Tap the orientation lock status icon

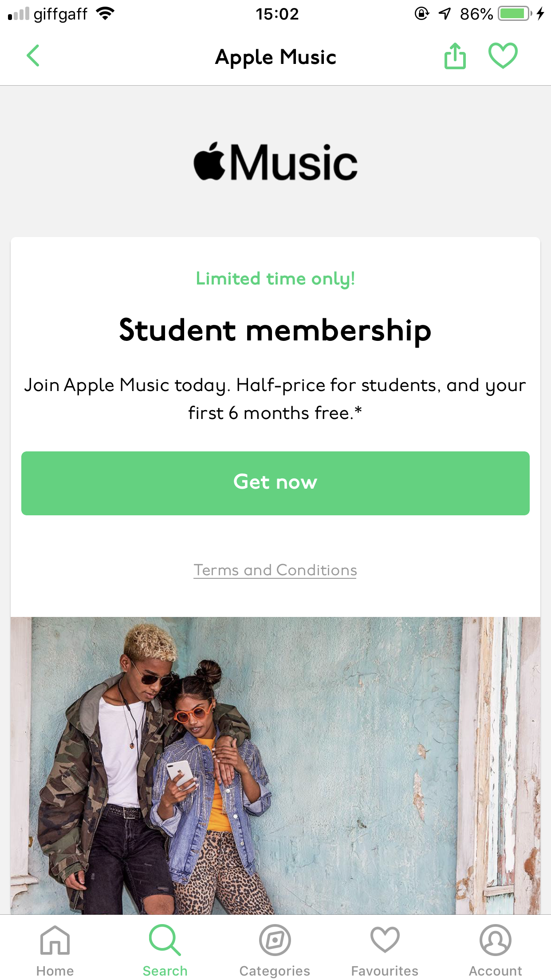click(x=421, y=14)
